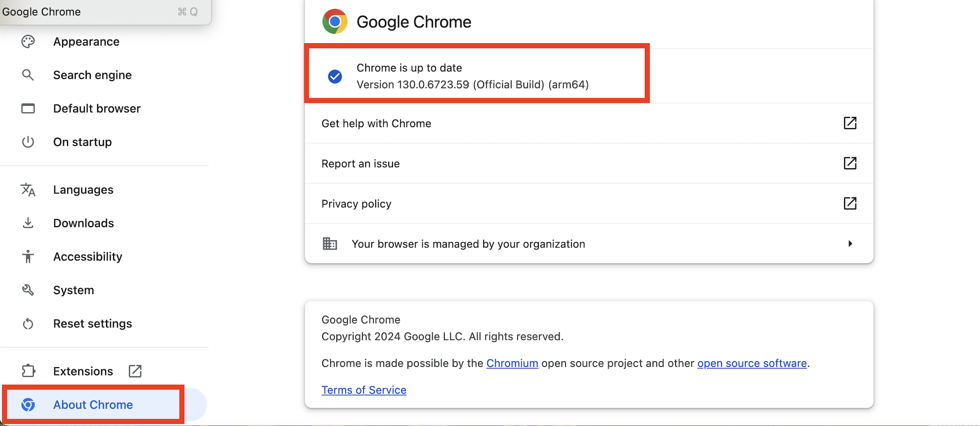Open Terms of Service link
980x426 pixels.
pyautogui.click(x=364, y=390)
